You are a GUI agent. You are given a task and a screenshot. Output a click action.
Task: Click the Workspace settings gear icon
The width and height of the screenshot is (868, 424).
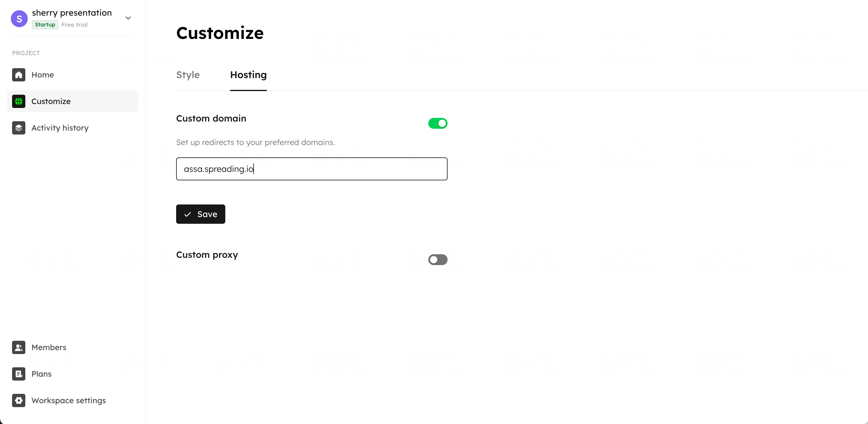click(x=18, y=401)
